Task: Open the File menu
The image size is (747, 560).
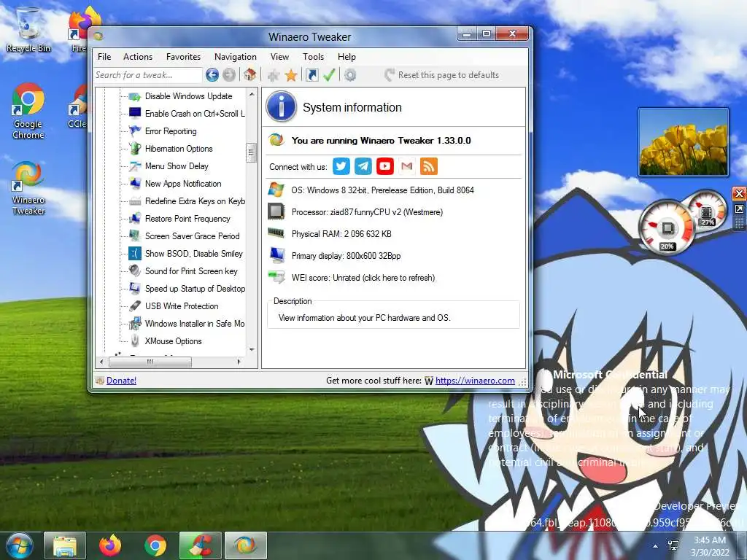Action: [104, 57]
